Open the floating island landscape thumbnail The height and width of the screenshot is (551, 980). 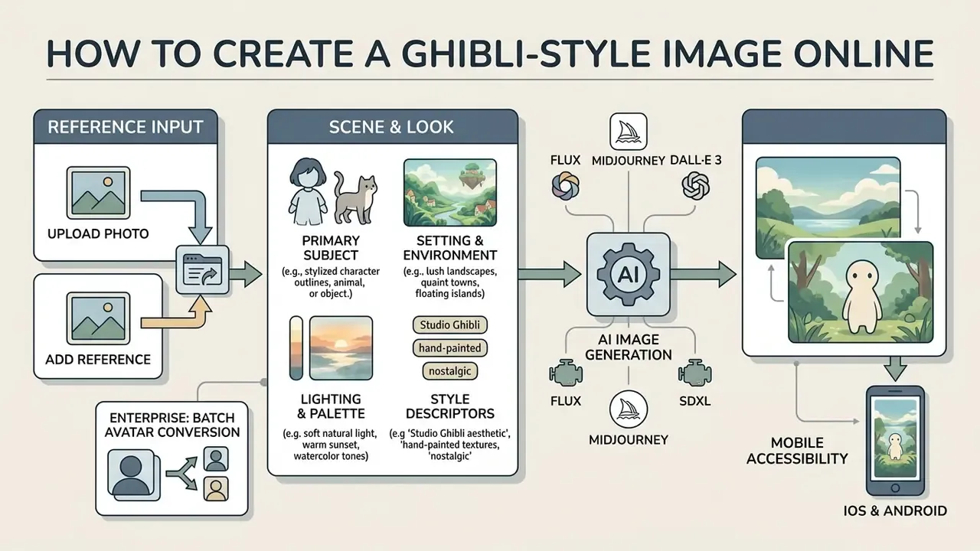click(x=449, y=193)
